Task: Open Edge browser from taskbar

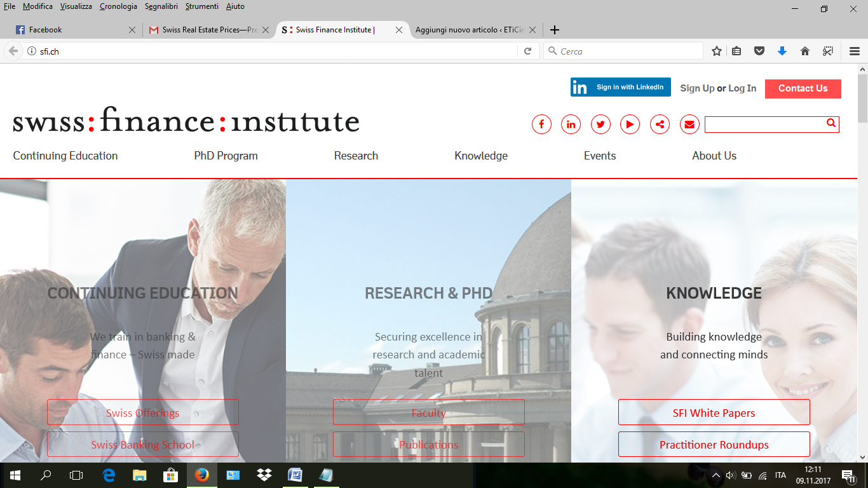Action: click(x=109, y=475)
